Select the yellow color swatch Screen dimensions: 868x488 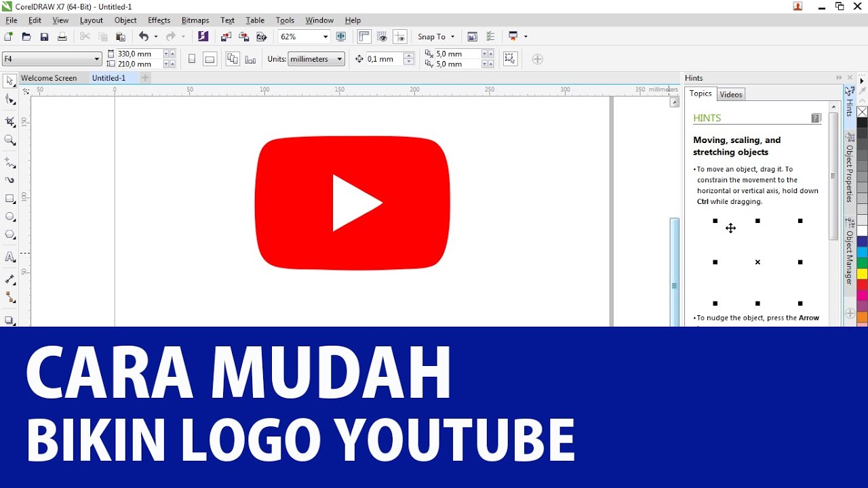[862, 274]
